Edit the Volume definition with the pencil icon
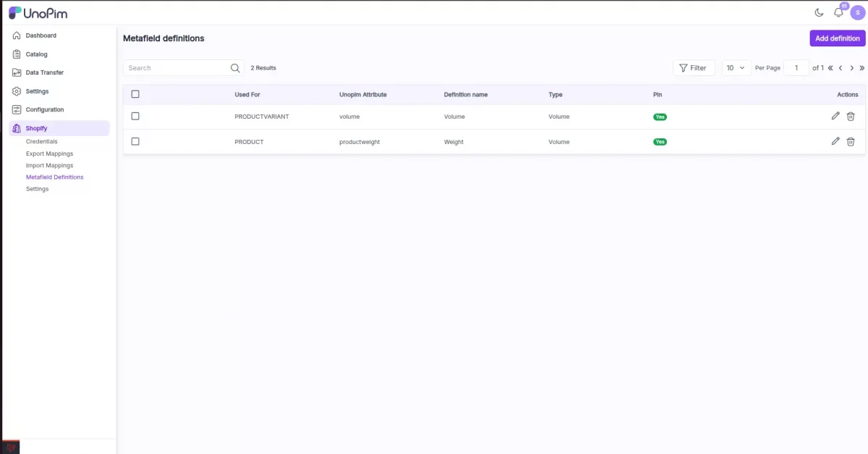Image resolution: width=868 pixels, height=454 pixels. (x=835, y=116)
